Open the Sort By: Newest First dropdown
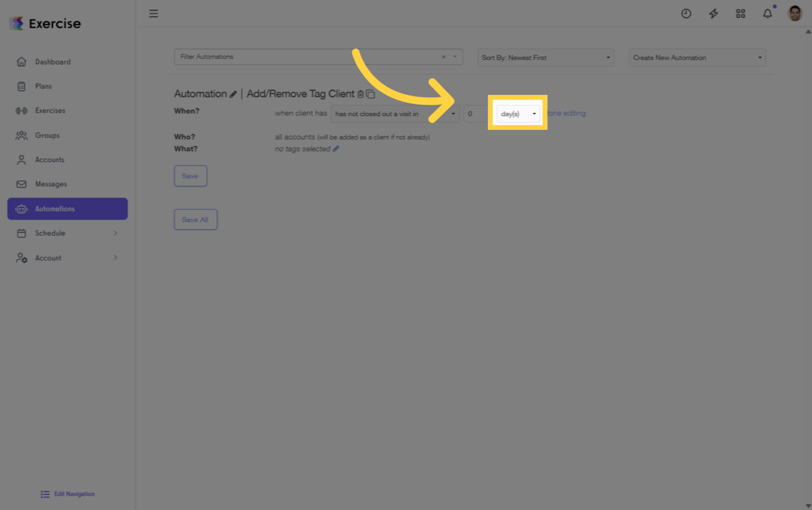Screen dimensions: 812x510 tap(545, 58)
